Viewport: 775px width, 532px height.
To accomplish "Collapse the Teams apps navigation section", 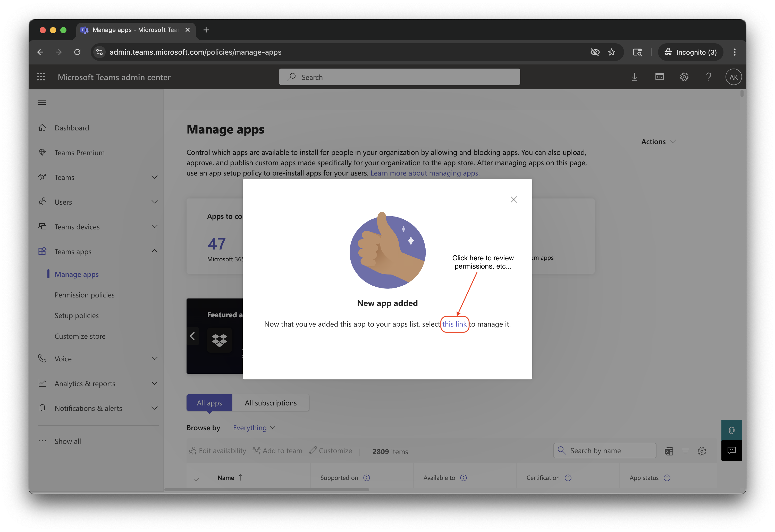I will click(154, 251).
